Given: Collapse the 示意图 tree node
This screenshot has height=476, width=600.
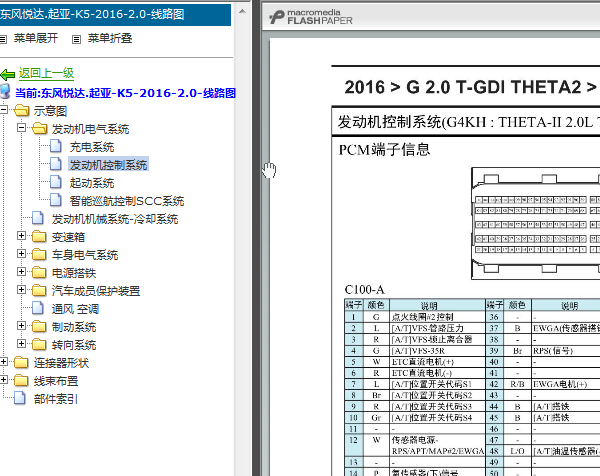Looking at the screenshot, I should 3,110.
